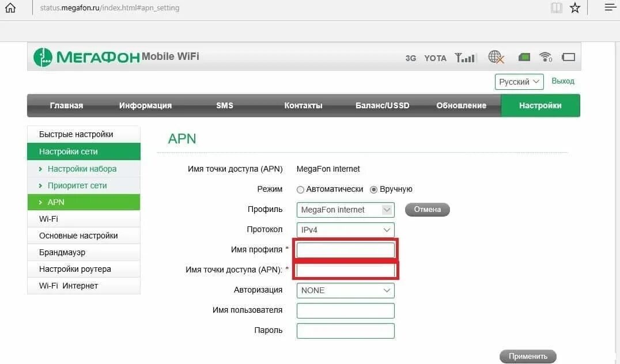This screenshot has height=364, width=620.
Task: Click the browser address bar URL
Action: (109, 8)
